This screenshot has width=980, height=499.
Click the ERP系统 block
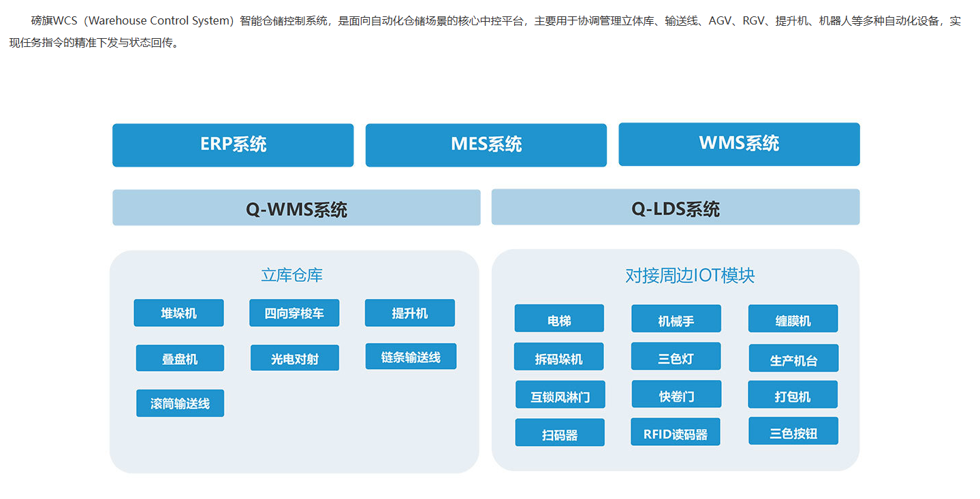pos(233,144)
